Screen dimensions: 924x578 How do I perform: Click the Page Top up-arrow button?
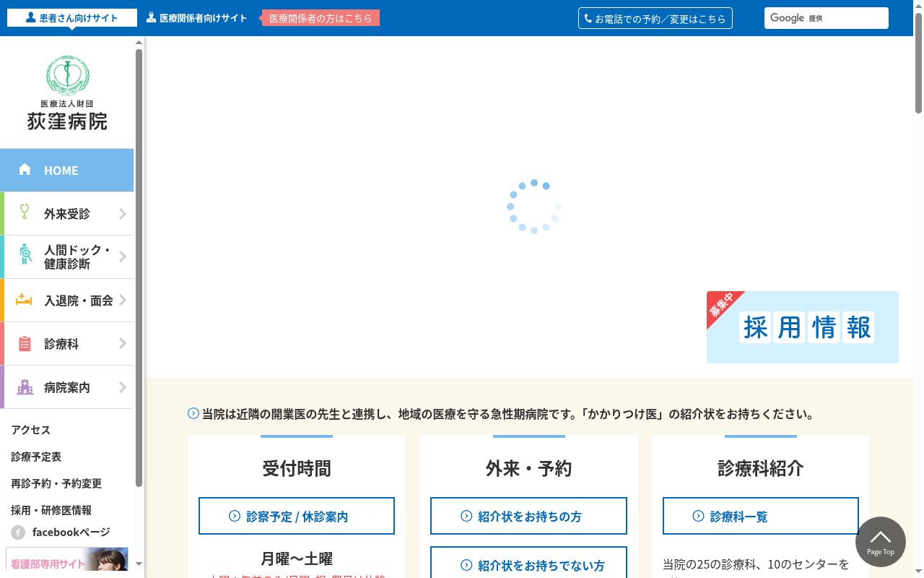[x=880, y=542]
